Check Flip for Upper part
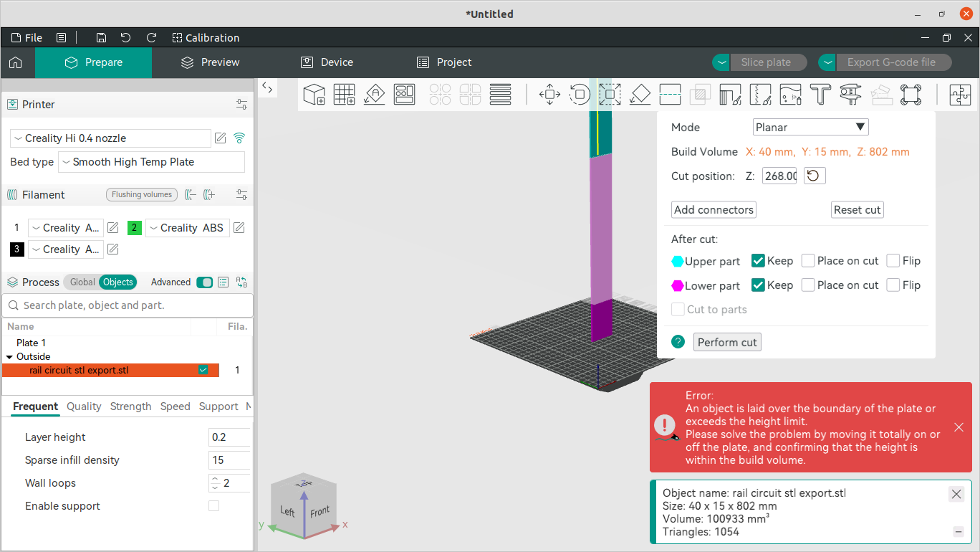Screen dimensions: 980x552 (893, 261)
